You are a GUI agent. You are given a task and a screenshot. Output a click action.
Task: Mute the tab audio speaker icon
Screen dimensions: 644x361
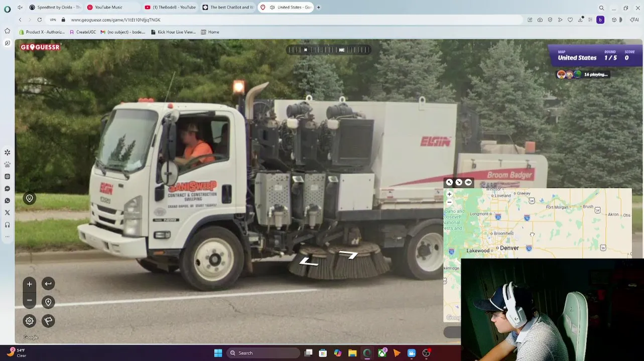pos(272,8)
